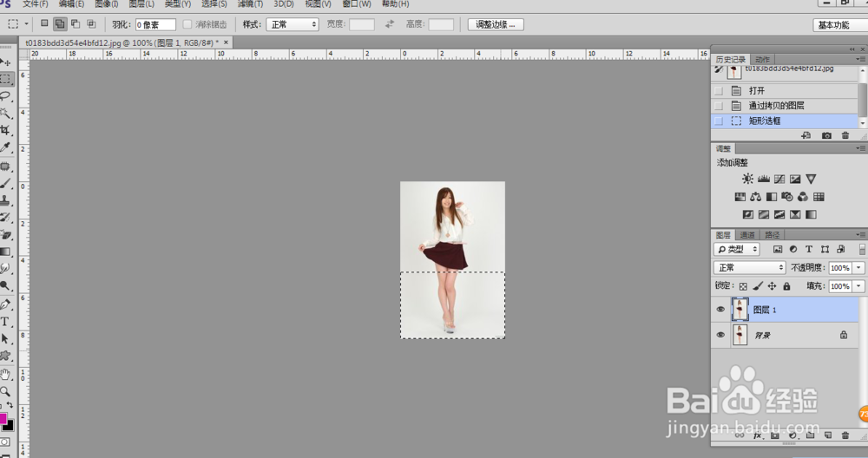This screenshot has width=868, height=458.
Task: Select the Gradient tool
Action: pyautogui.click(x=5, y=252)
